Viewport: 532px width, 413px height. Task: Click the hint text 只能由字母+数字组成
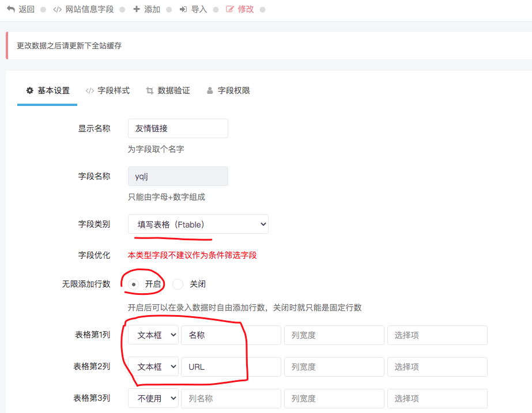(x=167, y=197)
